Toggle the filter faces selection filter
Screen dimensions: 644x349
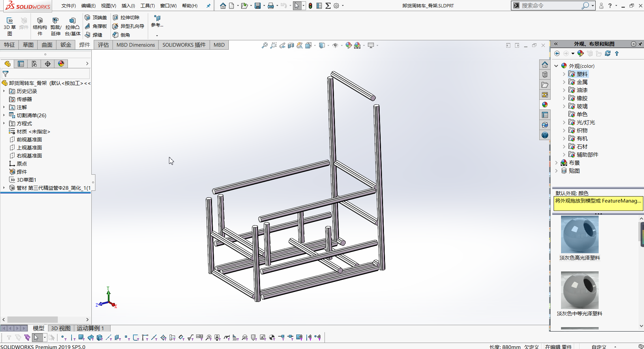(81, 338)
